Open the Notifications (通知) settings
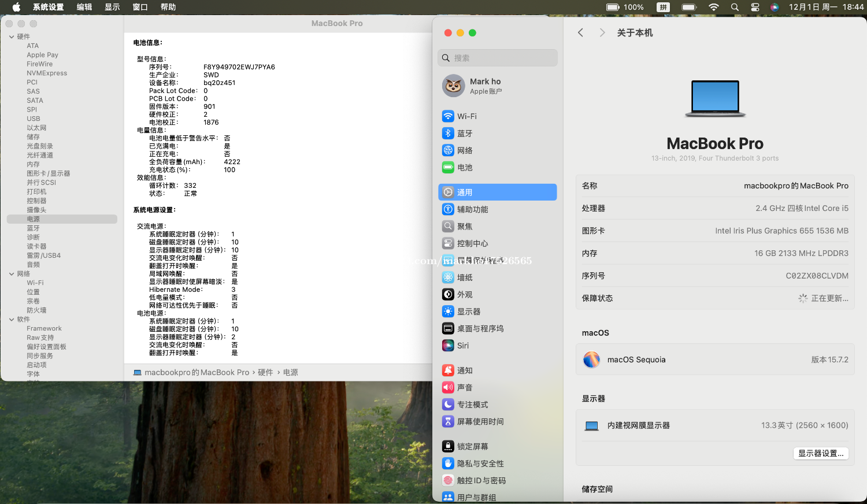The height and width of the screenshot is (504, 867). [464, 370]
